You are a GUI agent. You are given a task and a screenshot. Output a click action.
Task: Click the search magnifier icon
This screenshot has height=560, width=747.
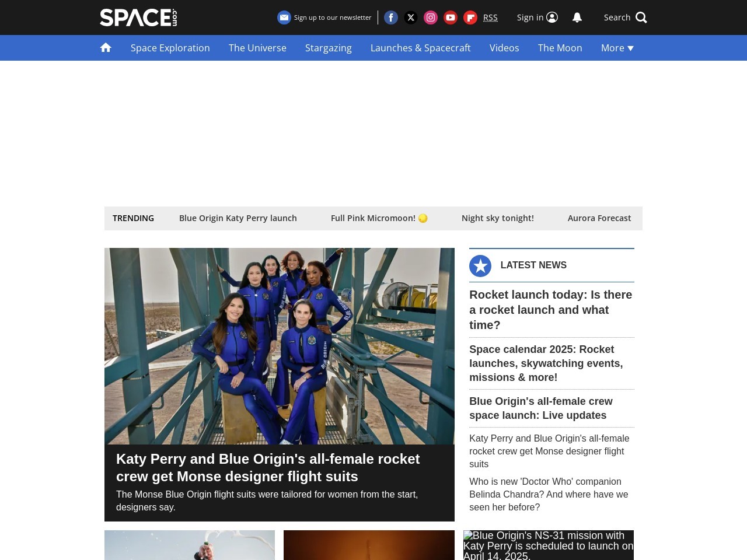click(x=641, y=17)
